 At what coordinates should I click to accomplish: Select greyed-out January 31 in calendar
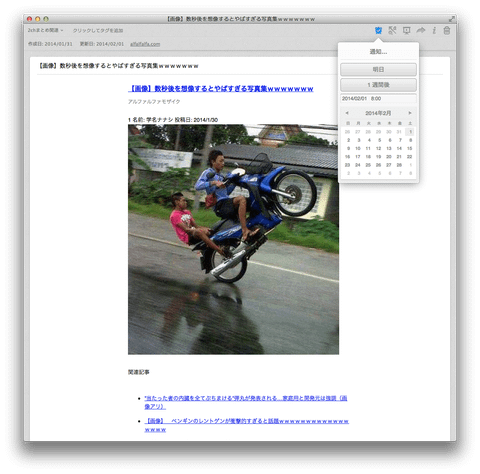coord(399,132)
